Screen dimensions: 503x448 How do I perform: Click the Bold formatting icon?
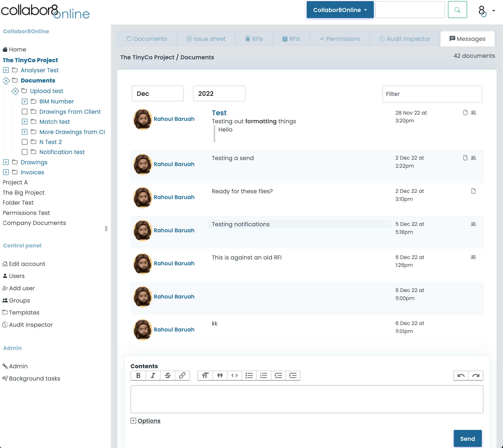(138, 375)
